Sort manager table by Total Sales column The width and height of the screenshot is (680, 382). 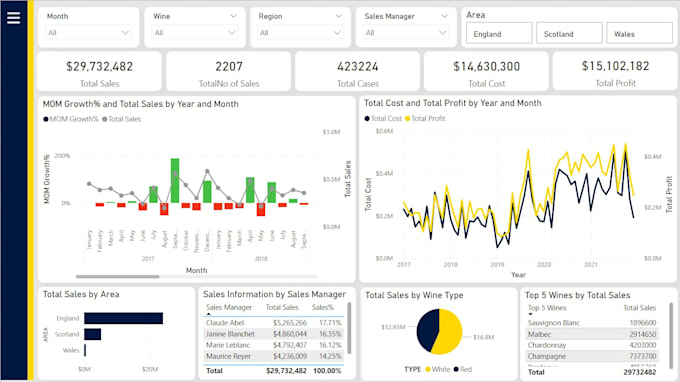(x=282, y=307)
